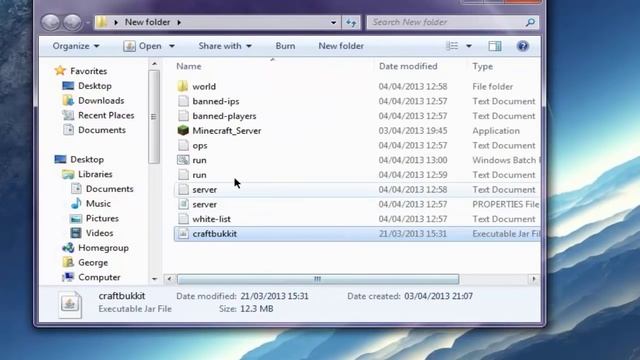Click the Recent Places icon
Image resolution: width=640 pixels, height=360 pixels.
point(68,115)
